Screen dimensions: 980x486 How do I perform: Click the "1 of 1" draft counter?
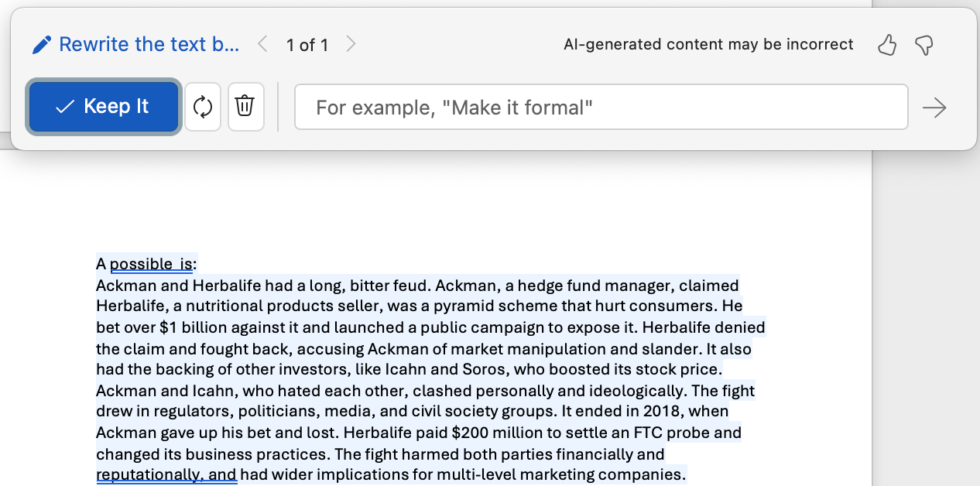pyautogui.click(x=307, y=45)
